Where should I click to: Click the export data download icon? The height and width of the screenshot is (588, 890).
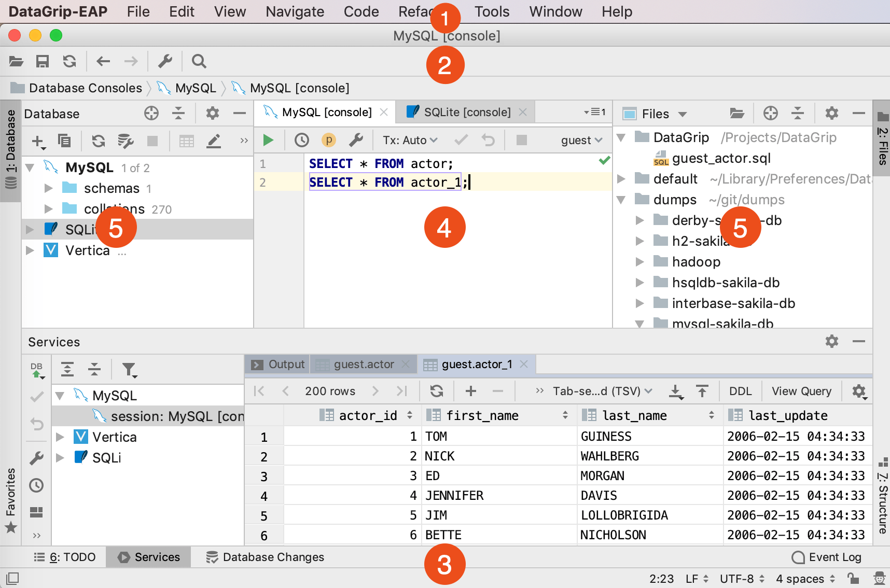[676, 391]
